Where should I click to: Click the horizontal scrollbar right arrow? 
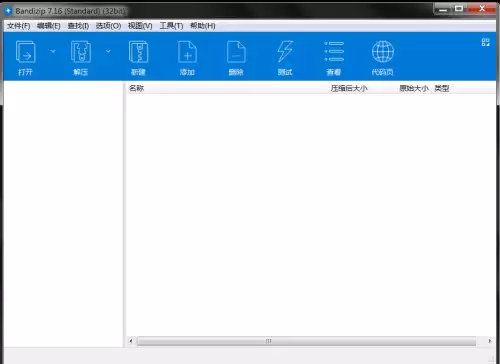(x=490, y=341)
